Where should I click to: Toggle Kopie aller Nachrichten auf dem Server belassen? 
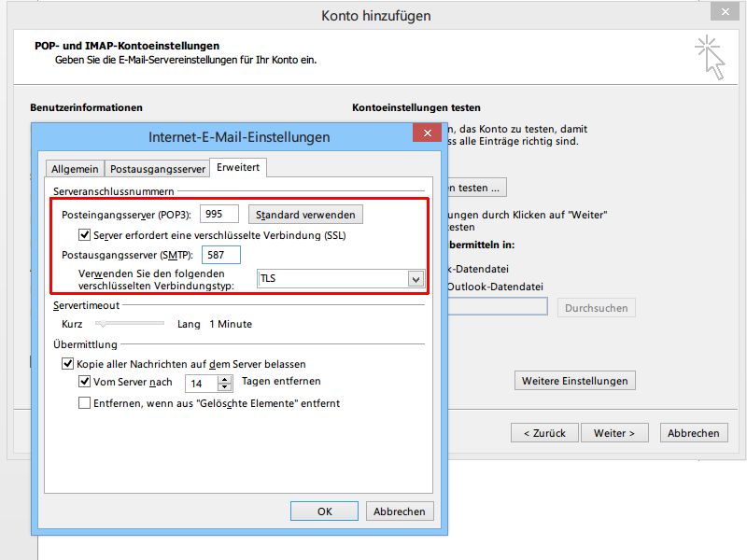tap(67, 364)
